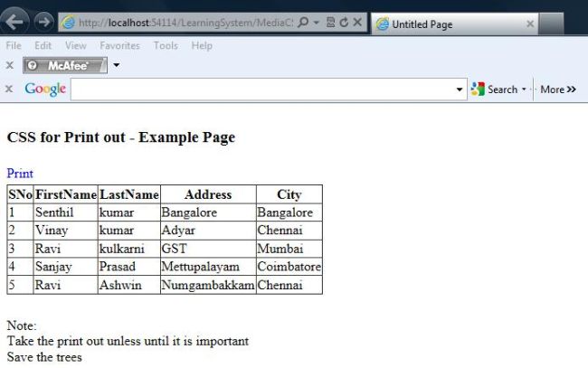Close the Google toolbar
588x368 pixels.
coord(9,90)
